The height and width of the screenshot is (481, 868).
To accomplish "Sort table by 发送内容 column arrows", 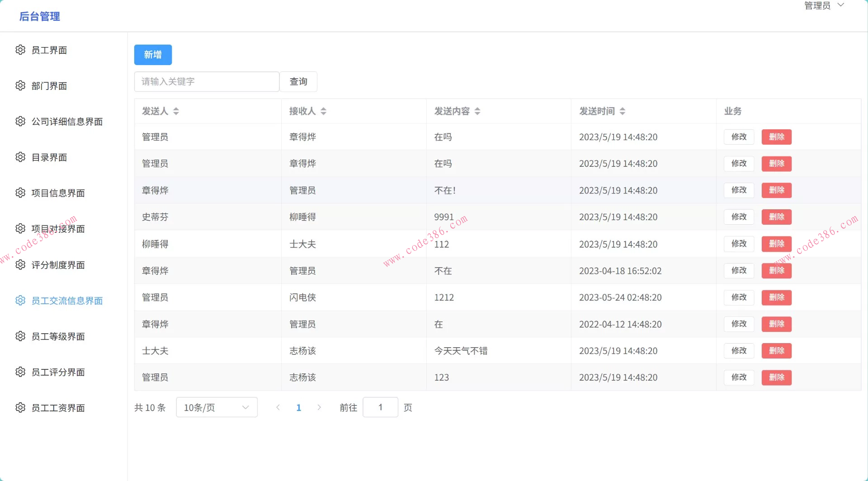I will tap(477, 111).
